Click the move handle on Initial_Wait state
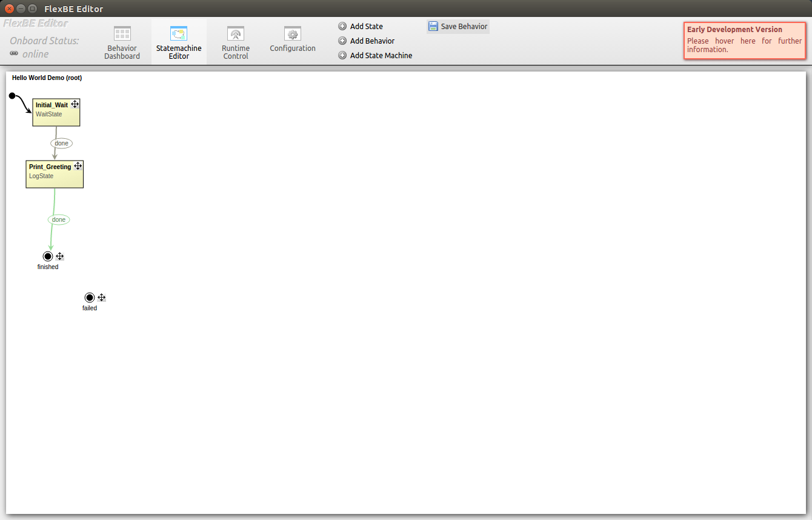The image size is (812, 520). [75, 104]
